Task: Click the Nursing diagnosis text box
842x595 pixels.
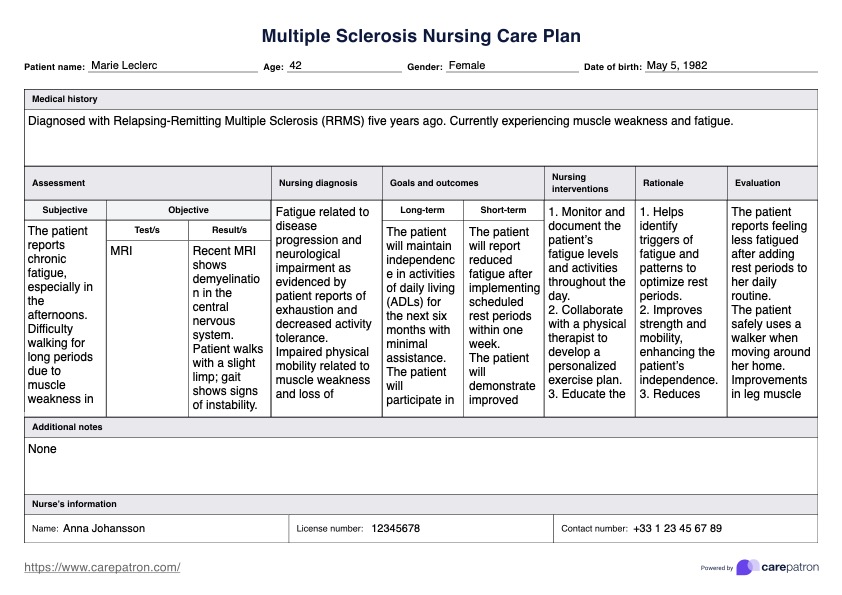Action: click(x=324, y=303)
